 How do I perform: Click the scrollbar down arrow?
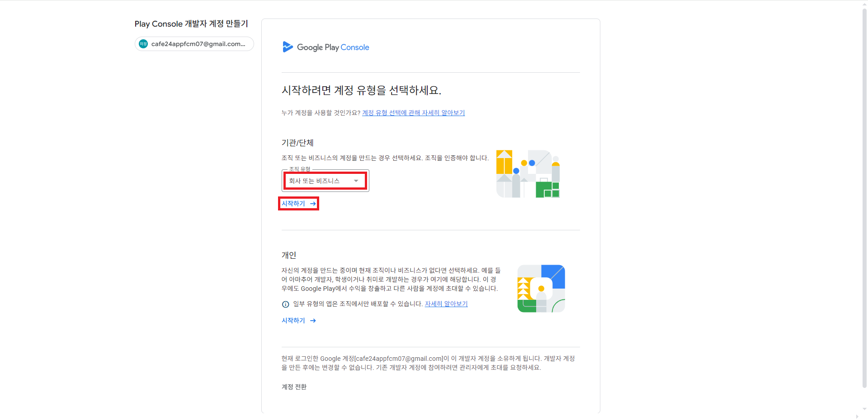coord(864,409)
